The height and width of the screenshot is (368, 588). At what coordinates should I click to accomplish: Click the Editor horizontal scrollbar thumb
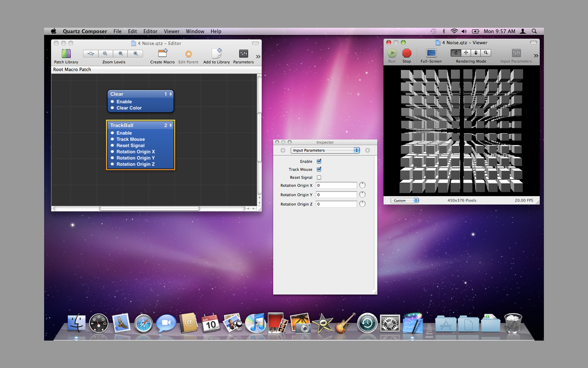tap(149, 209)
